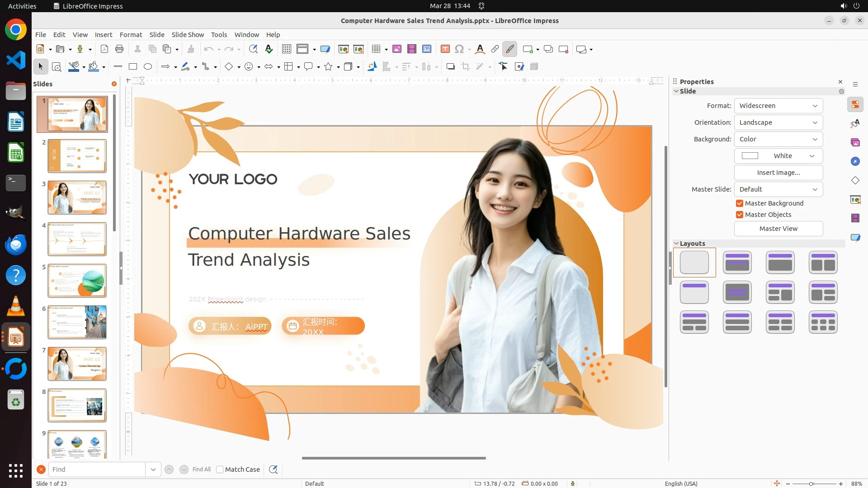Open the sidebar Gallery panel icon

pyautogui.click(x=855, y=142)
